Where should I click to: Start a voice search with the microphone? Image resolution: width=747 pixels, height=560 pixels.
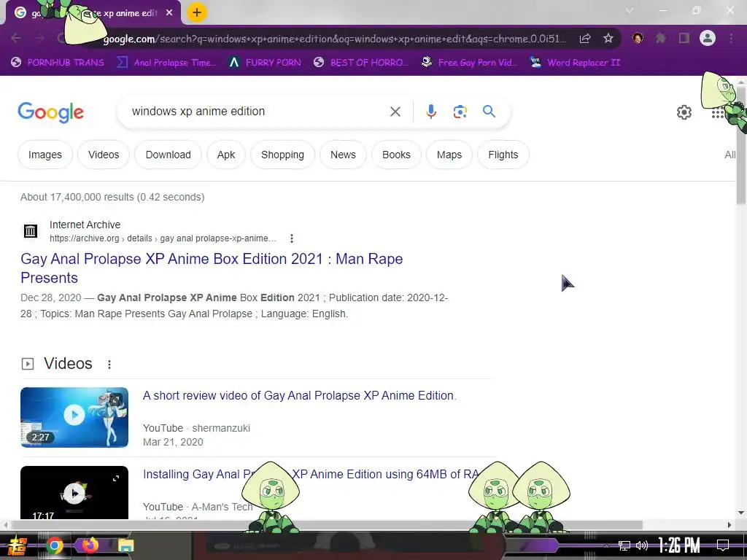(x=430, y=112)
